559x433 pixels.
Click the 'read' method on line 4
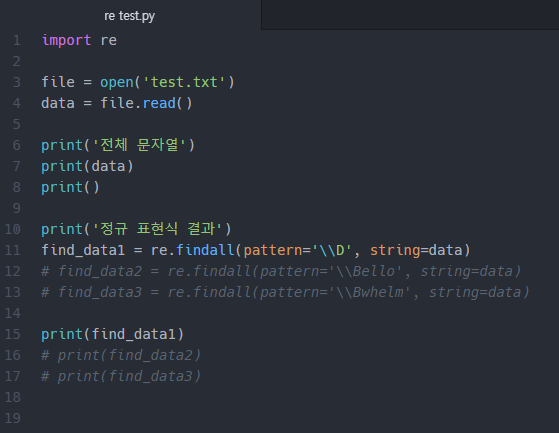click(x=159, y=103)
